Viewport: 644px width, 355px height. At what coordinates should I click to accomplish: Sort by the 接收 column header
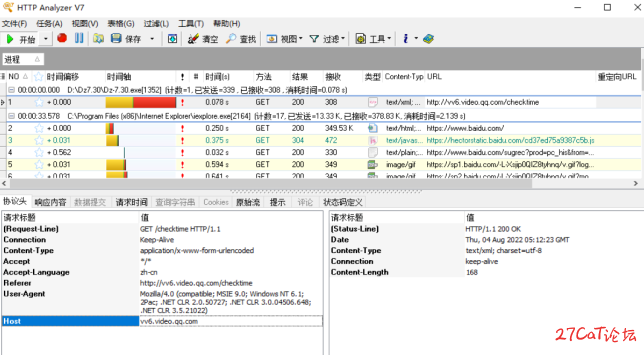point(342,76)
